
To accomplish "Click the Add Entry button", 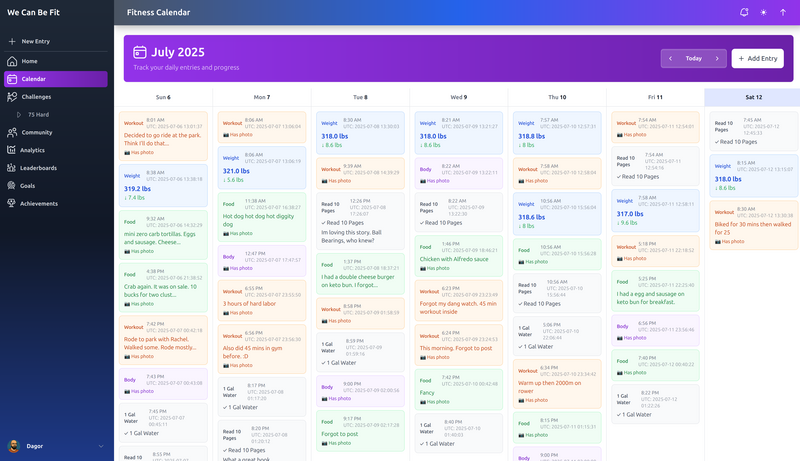I will (x=758, y=59).
